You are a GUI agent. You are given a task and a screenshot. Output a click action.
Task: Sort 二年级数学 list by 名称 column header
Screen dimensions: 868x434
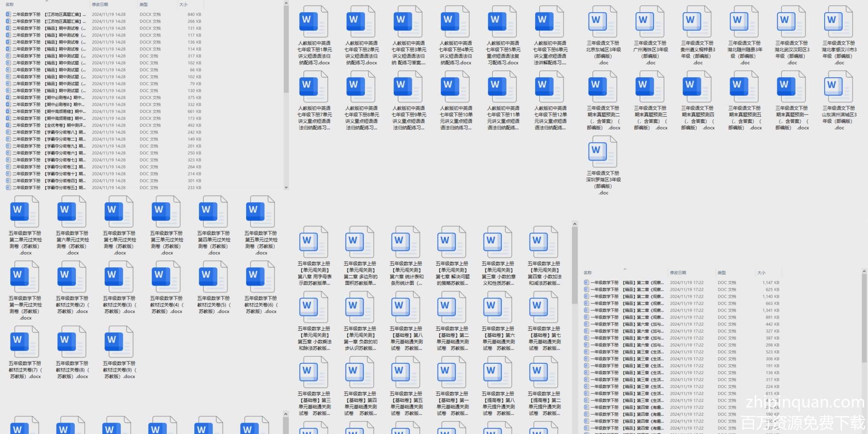click(x=10, y=4)
